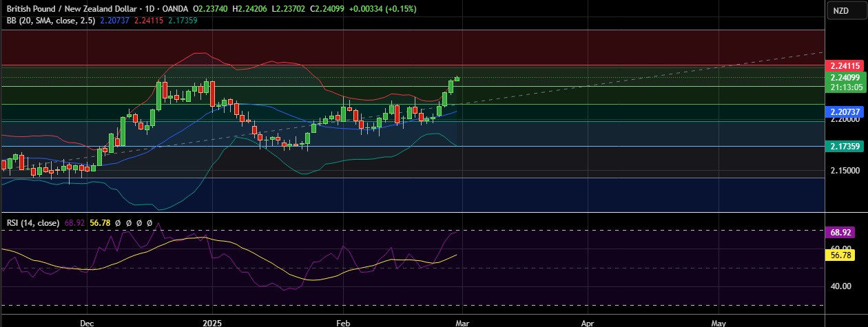The image size is (868, 327).
Task: Click the Feb label on time axis
Action: (x=342, y=321)
